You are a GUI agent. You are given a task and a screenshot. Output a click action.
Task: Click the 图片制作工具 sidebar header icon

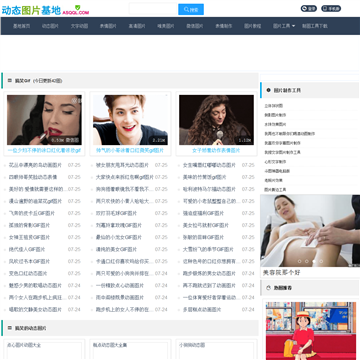click(268, 90)
